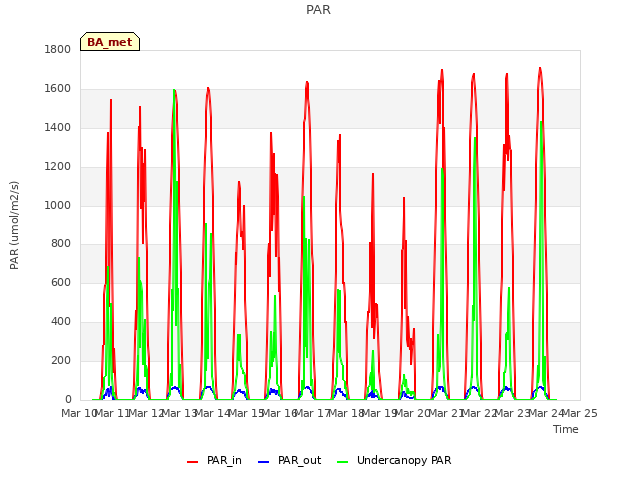The image size is (640, 480).
Task: Click the Mar 17 x-axis label
Action: (x=312, y=413)
